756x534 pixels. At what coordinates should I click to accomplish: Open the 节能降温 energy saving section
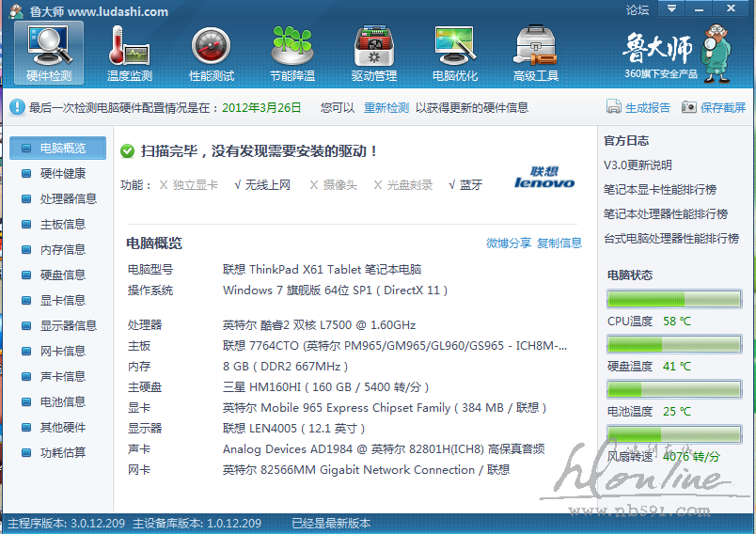pyautogui.click(x=291, y=53)
